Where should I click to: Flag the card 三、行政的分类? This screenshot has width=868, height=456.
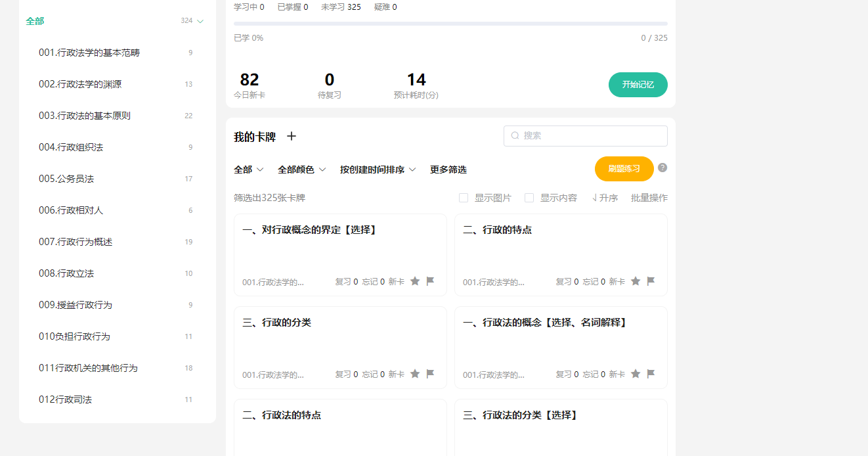click(x=430, y=374)
